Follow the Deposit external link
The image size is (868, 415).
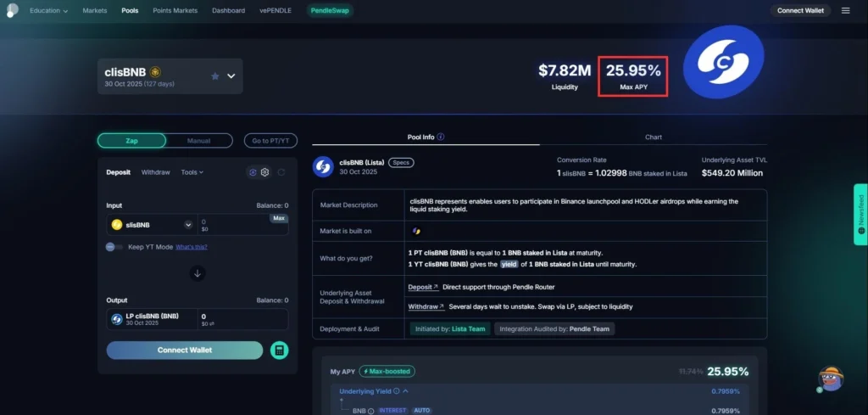(423, 287)
